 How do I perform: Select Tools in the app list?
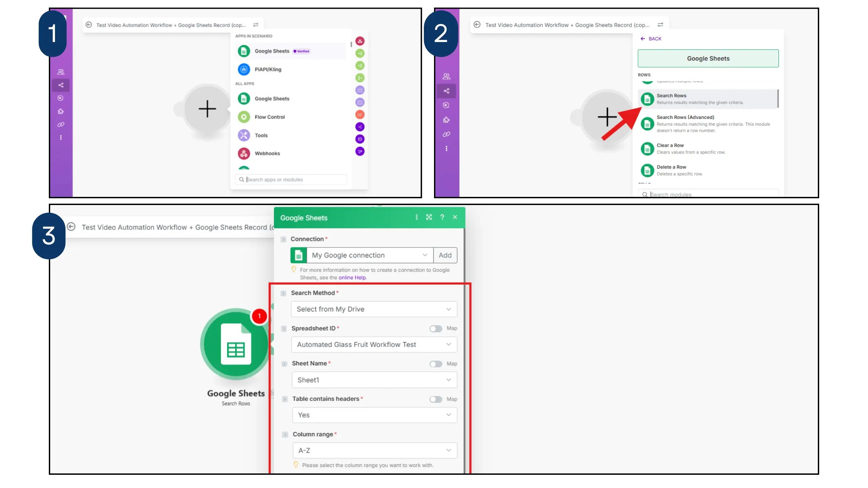click(x=291, y=135)
